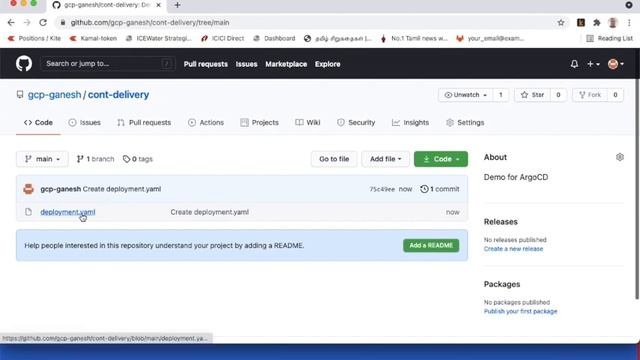Viewport: 640px width, 360px height.
Task: Open the main branch selector
Action: 42,159
